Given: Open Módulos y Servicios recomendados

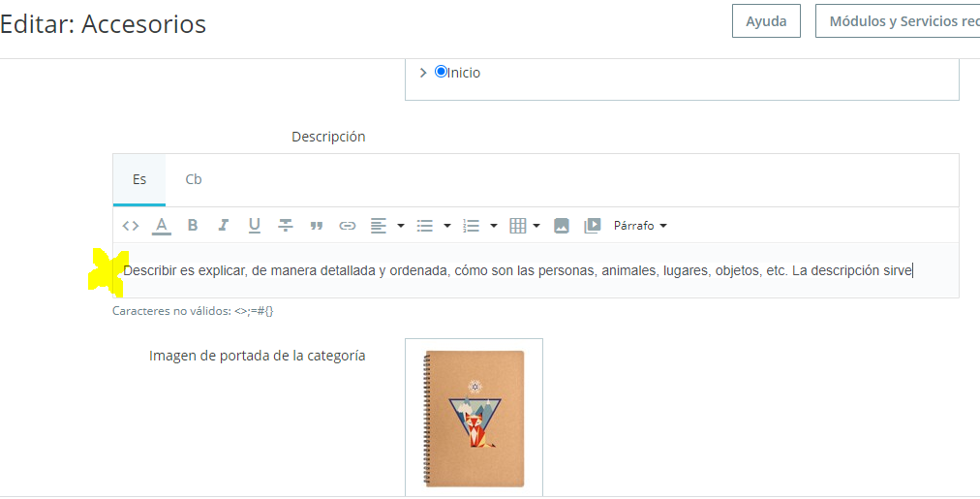Looking at the screenshot, I should point(898,21).
